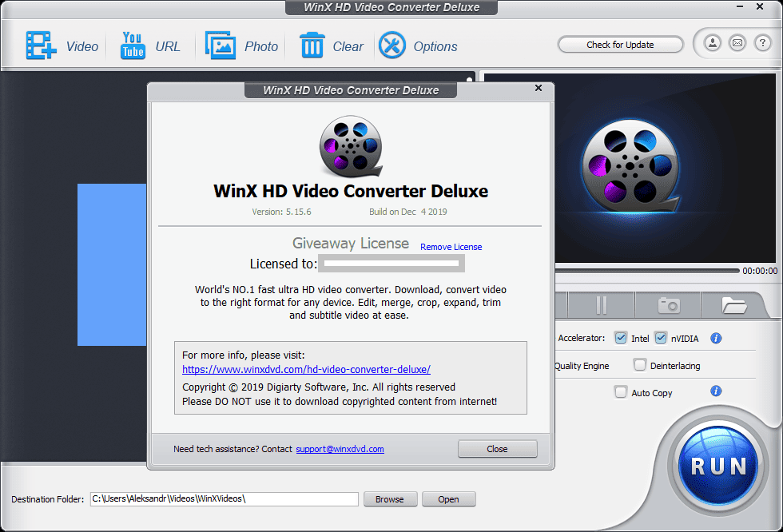The width and height of the screenshot is (783, 532).
Task: Click the Giveaway License text
Action: (x=351, y=243)
